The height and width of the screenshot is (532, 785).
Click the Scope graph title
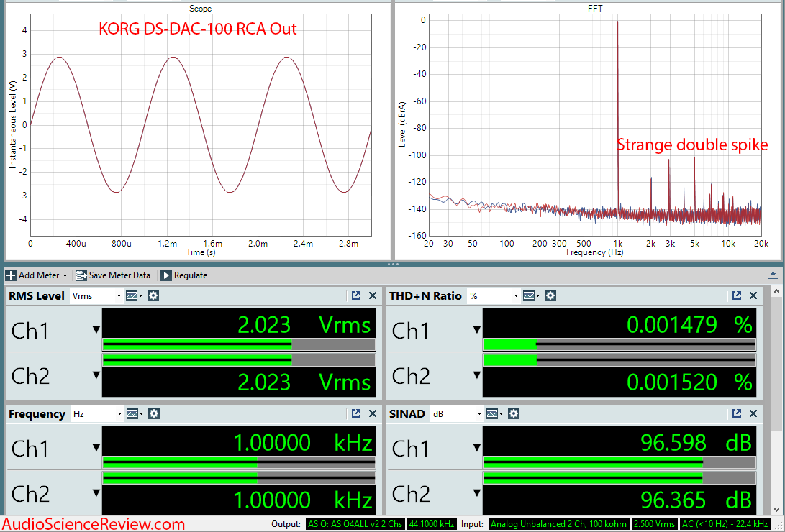[x=200, y=9]
